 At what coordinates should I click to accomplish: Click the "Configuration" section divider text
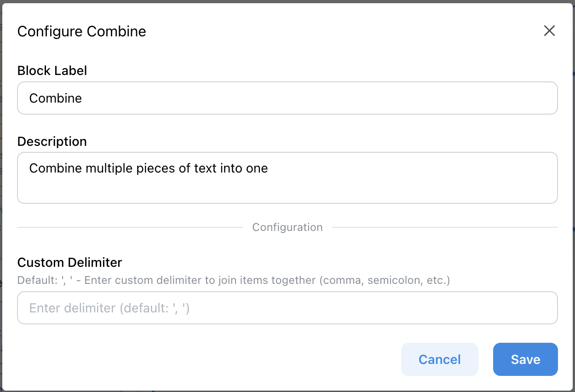(287, 227)
